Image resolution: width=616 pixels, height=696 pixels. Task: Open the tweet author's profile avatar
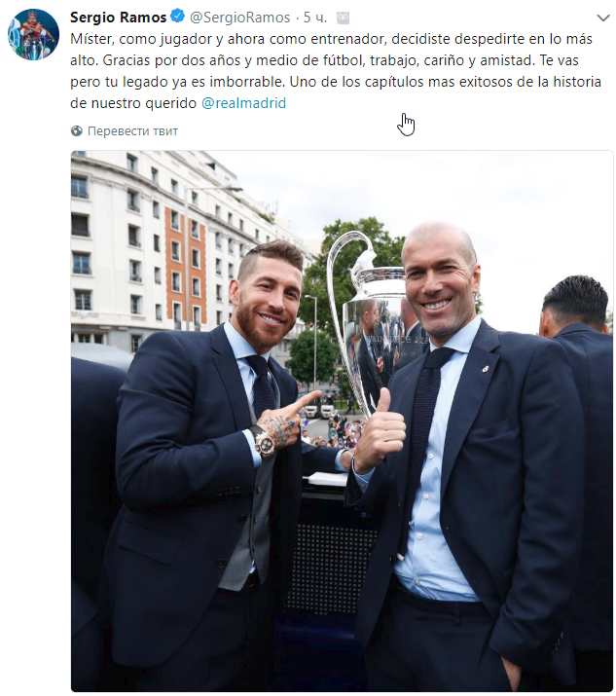33,34
